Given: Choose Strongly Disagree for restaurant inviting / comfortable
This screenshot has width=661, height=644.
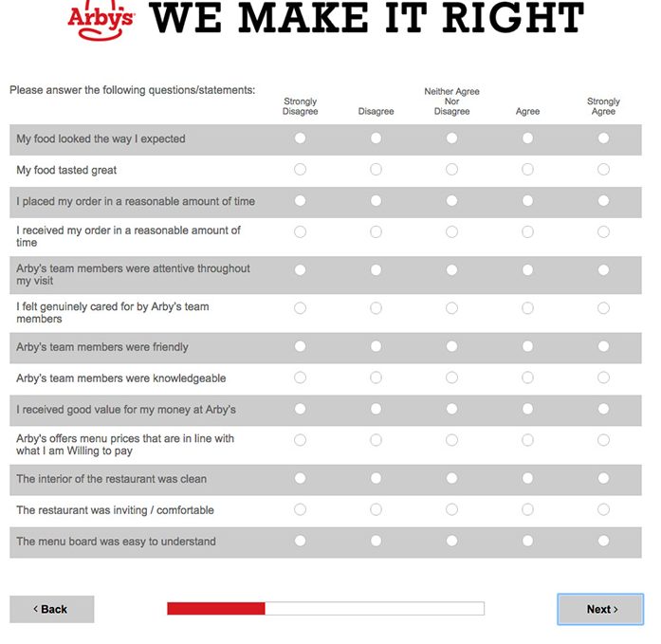Looking at the screenshot, I should tap(300, 509).
